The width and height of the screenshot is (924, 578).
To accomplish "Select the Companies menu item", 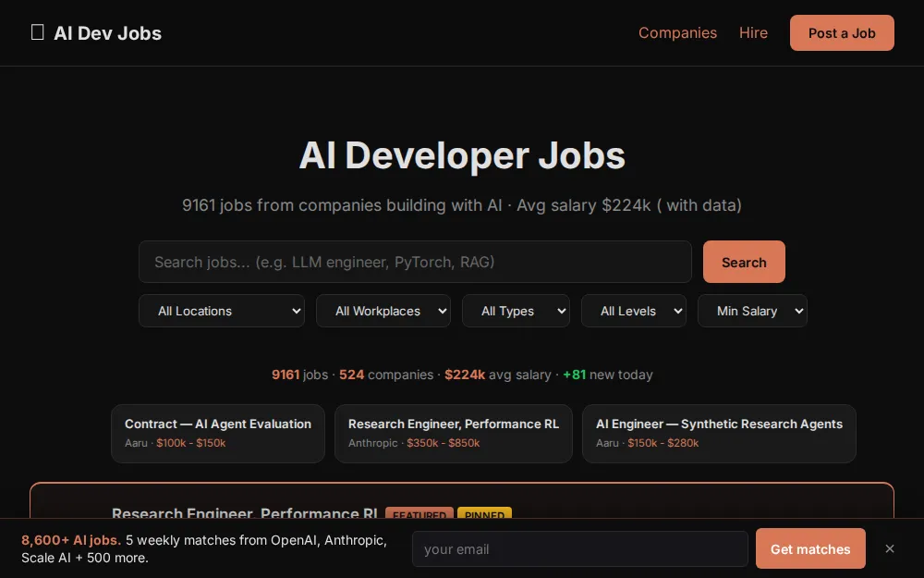I will coord(677,32).
